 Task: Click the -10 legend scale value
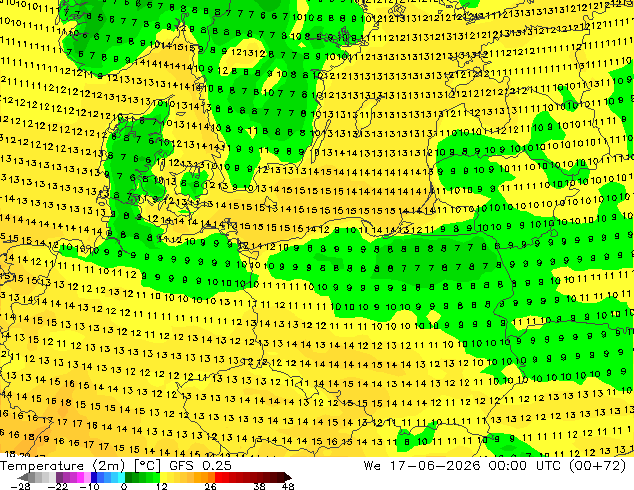click(89, 486)
